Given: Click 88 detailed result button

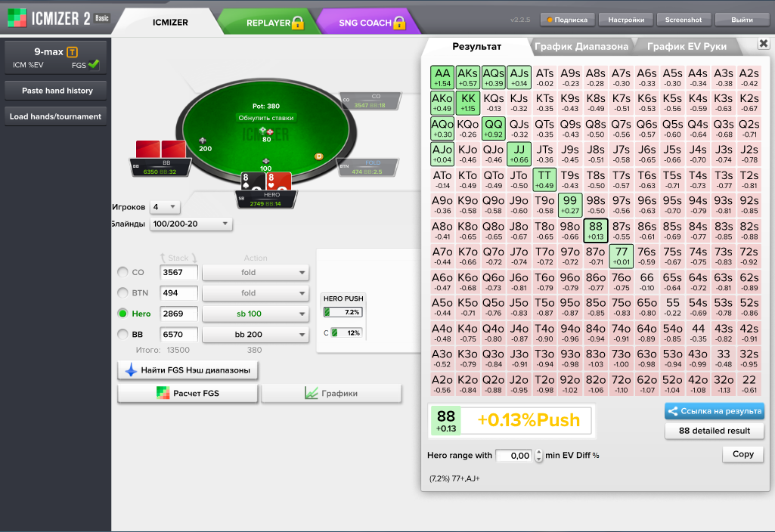Looking at the screenshot, I should 715,431.
